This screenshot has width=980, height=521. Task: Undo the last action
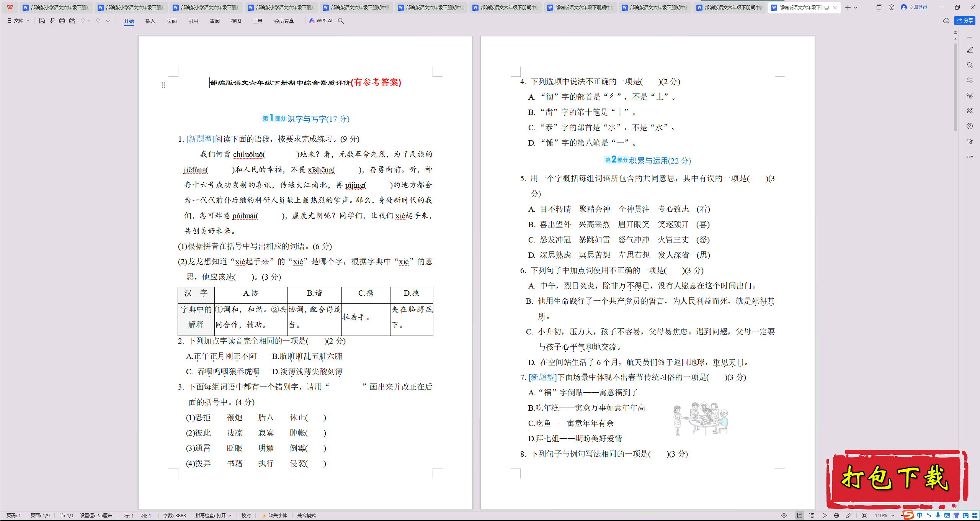tap(82, 21)
